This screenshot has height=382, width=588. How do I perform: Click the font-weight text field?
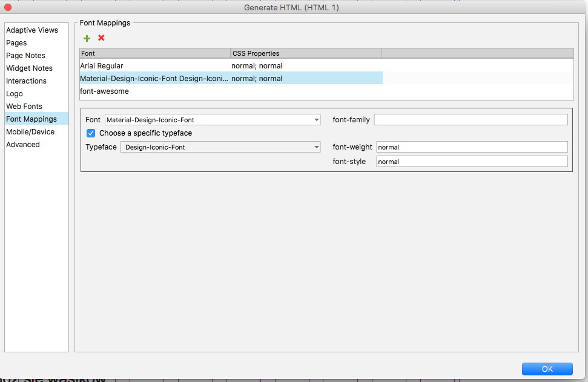[472, 147]
